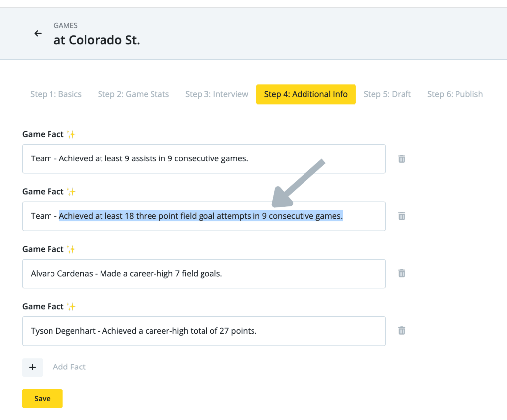507x420 pixels.
Task: Edit the 9 assists fact field
Action: click(x=204, y=159)
